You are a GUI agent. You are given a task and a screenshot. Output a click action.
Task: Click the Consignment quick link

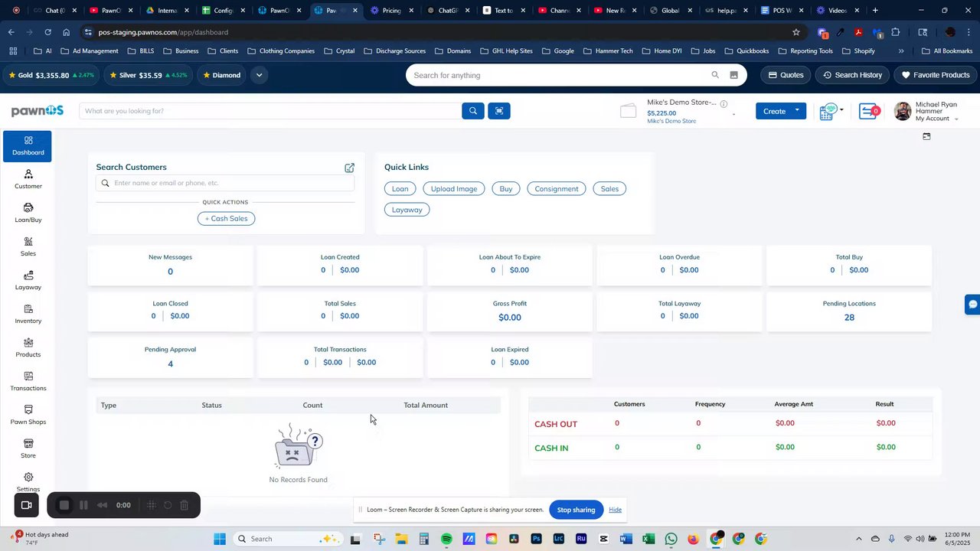[x=557, y=188]
